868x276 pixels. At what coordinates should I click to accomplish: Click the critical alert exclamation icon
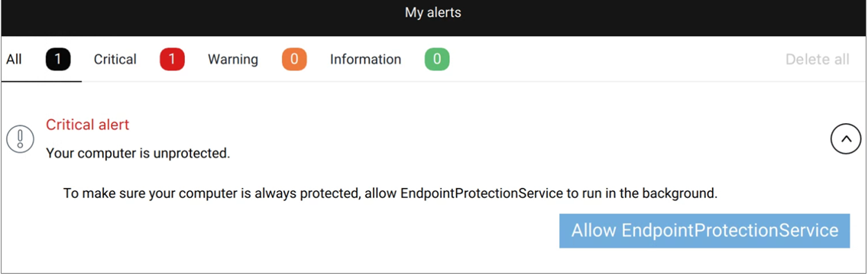21,139
